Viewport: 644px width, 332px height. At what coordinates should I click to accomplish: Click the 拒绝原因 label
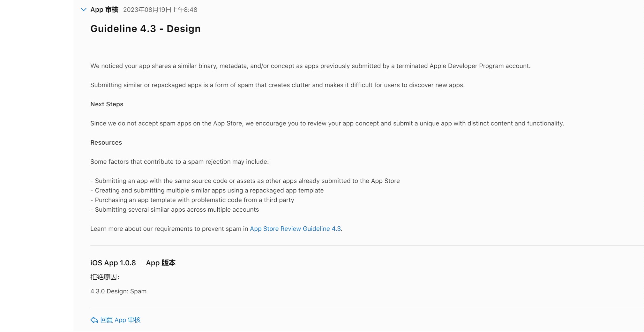[x=105, y=277]
